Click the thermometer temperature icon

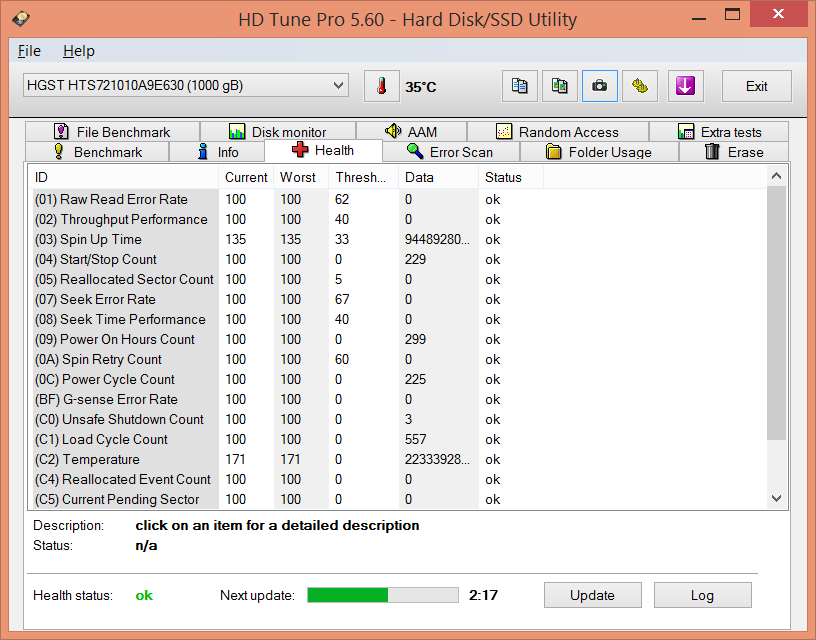click(381, 86)
